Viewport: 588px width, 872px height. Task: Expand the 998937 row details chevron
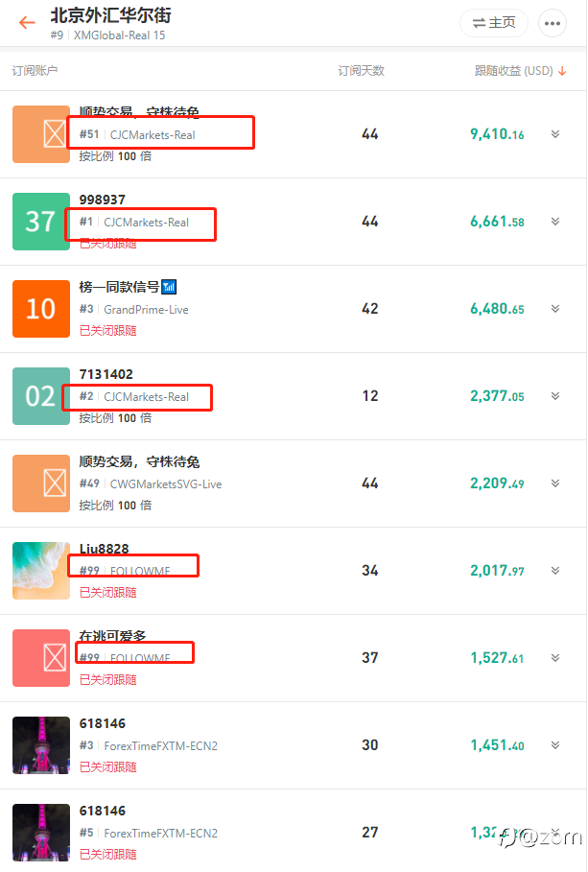click(x=554, y=222)
